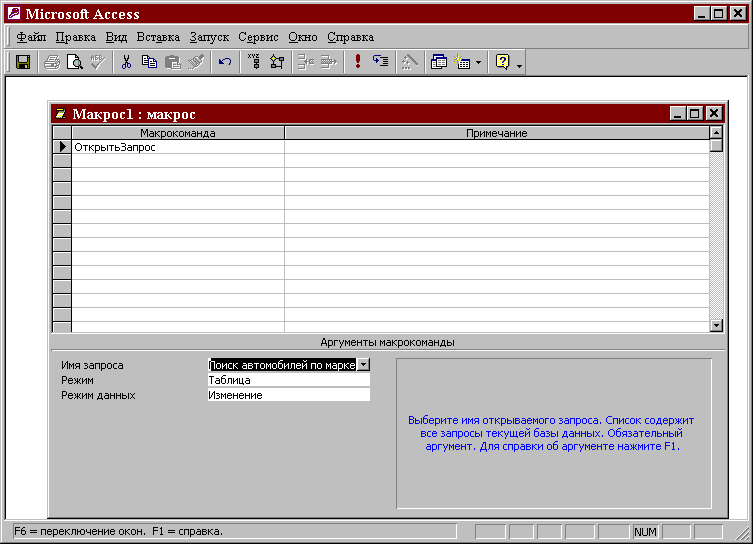This screenshot has width=753, height=544.
Task: Click the status bar F6 hint text
Action: click(118, 531)
